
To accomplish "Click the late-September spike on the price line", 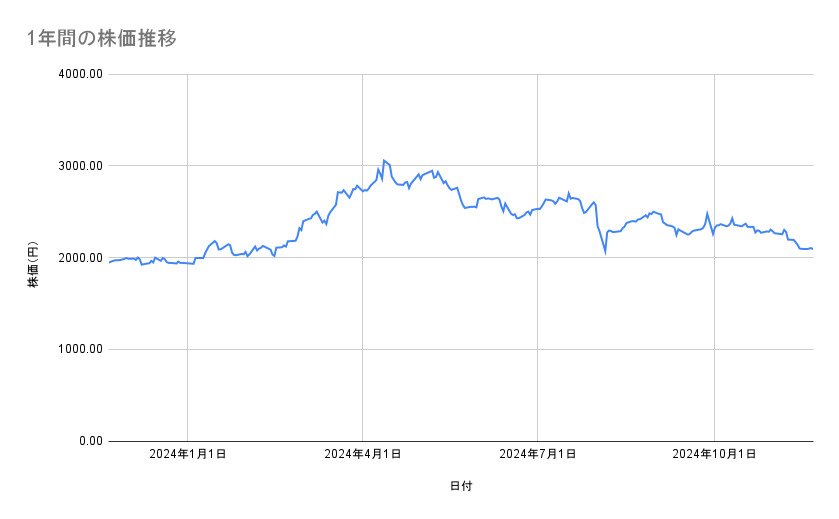I will click(707, 213).
